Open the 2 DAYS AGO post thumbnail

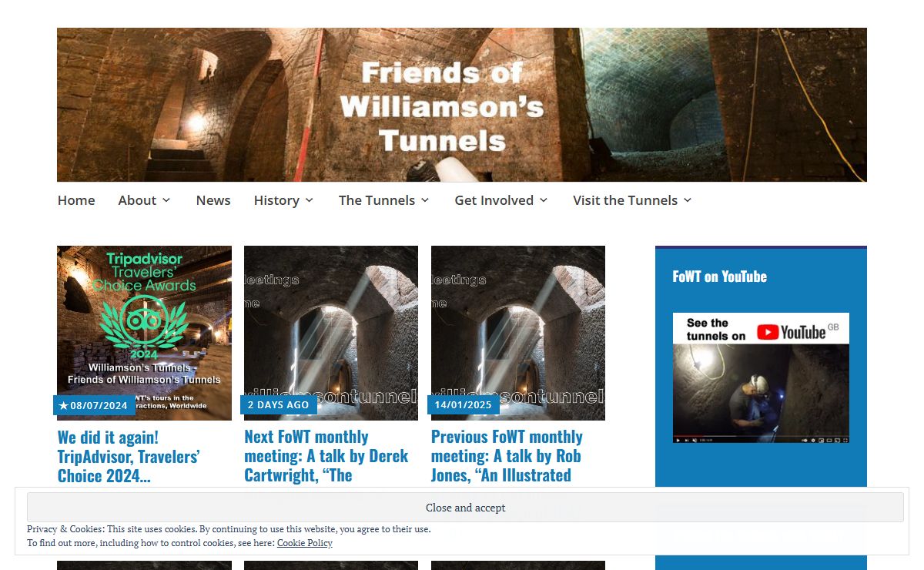(331, 333)
